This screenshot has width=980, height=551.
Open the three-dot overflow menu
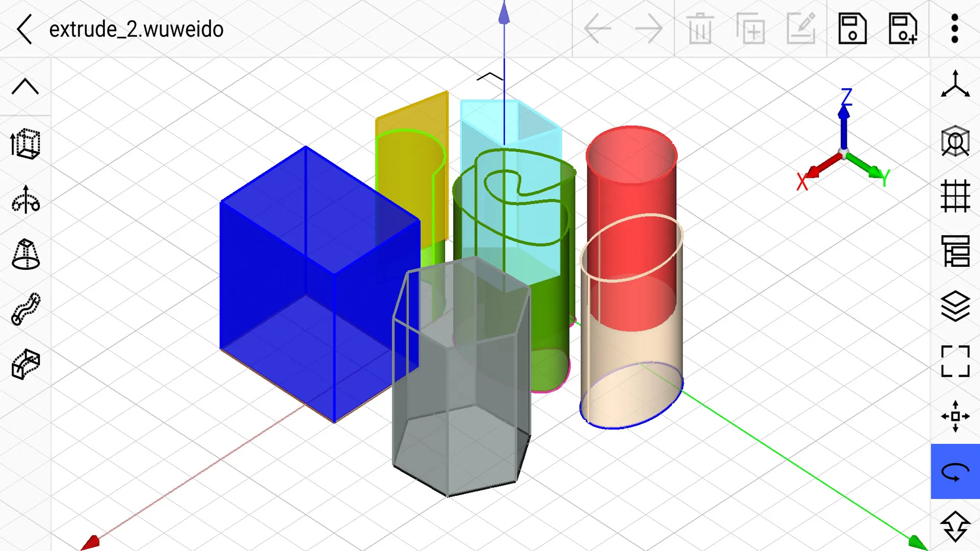point(954,29)
